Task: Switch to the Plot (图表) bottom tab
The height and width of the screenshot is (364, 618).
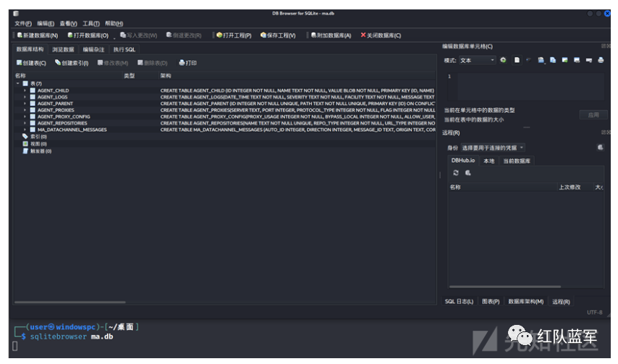Action: coord(491,302)
